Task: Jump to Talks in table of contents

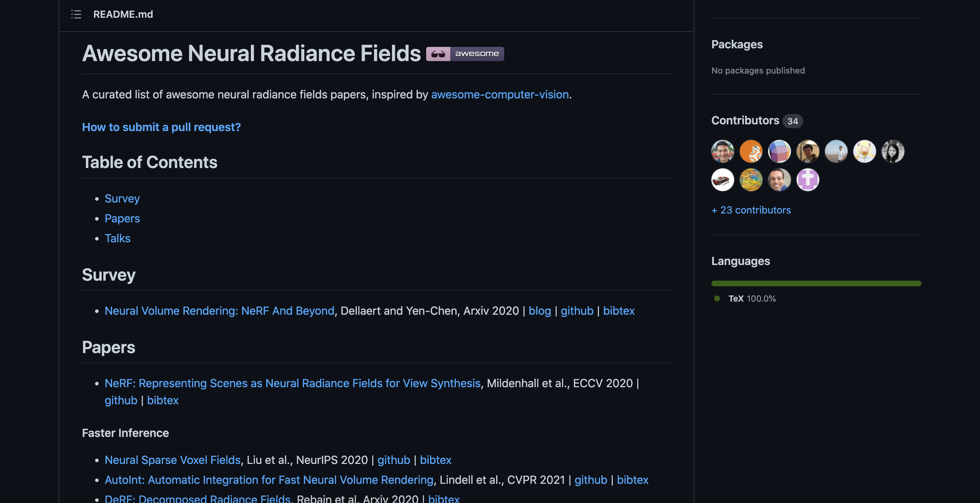Action: [x=117, y=238]
